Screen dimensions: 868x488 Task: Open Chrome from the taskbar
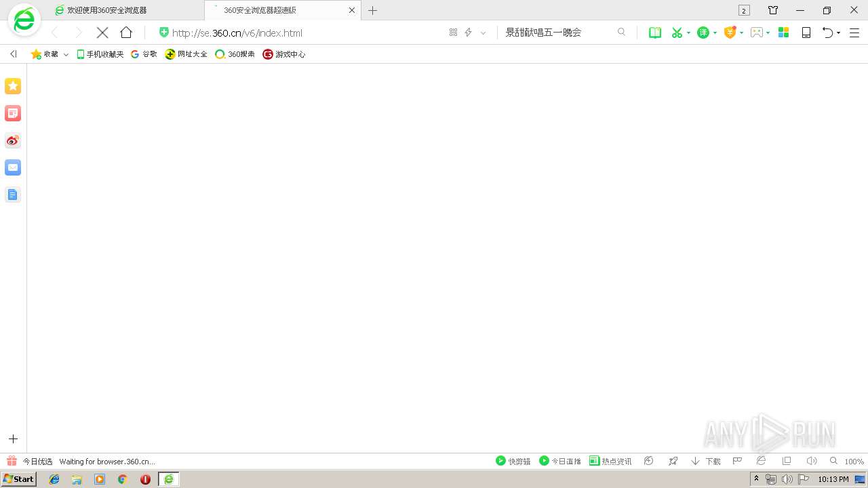tap(122, 479)
